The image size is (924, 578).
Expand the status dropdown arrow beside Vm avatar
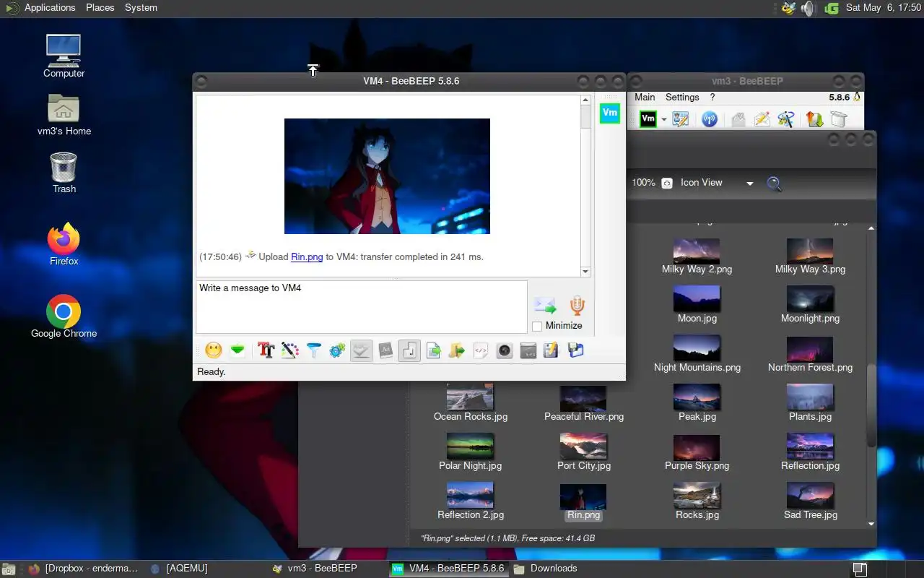[663, 120]
